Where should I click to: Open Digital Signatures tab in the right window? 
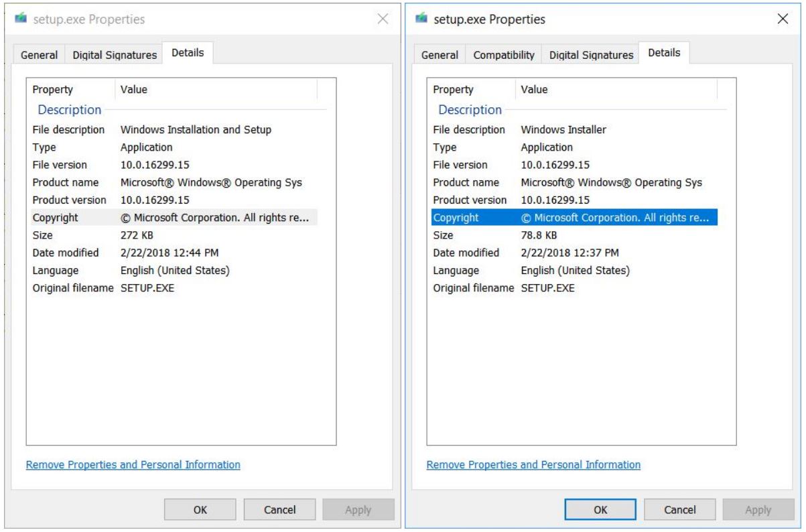point(591,55)
